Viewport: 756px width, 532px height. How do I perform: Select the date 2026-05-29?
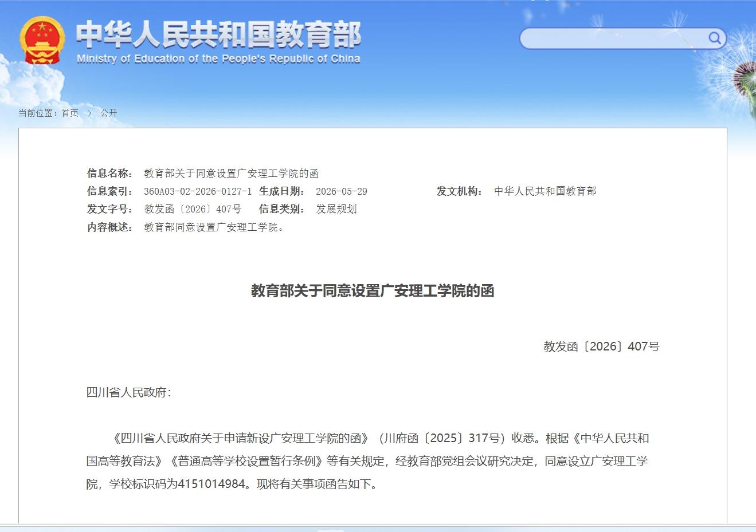click(x=342, y=191)
